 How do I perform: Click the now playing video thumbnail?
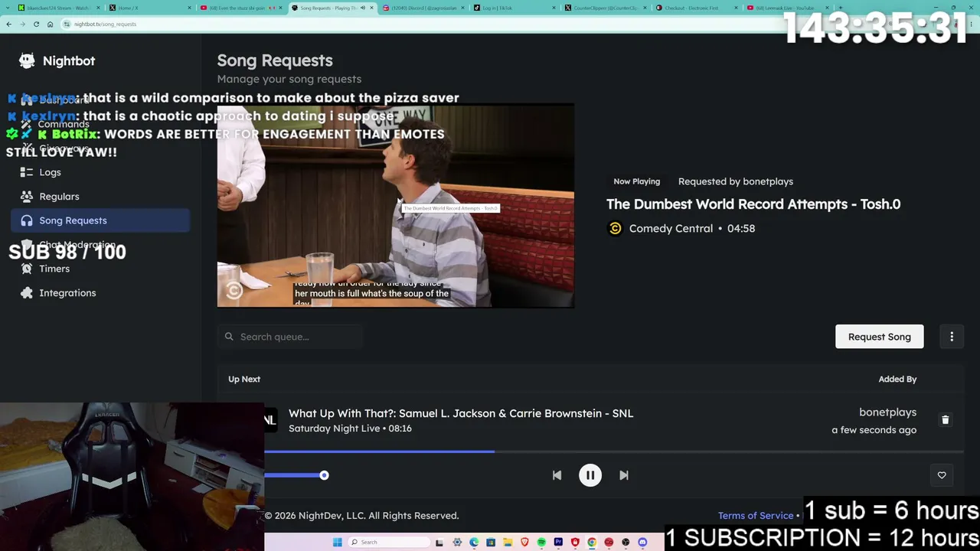[x=396, y=206]
